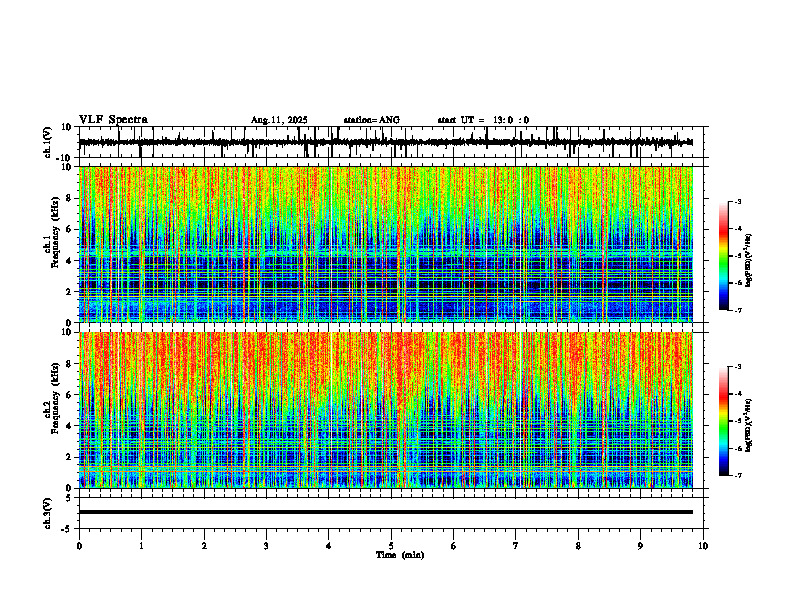Click the "station=ANG" header label

[x=371, y=120]
